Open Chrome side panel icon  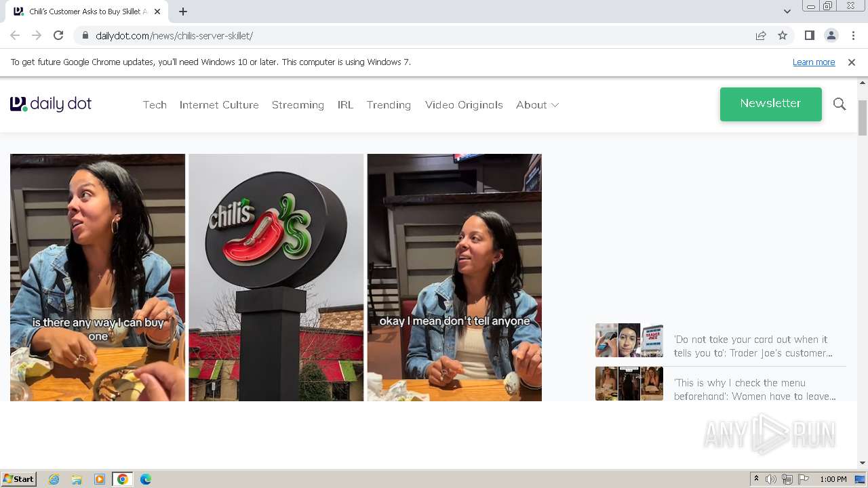(x=809, y=36)
